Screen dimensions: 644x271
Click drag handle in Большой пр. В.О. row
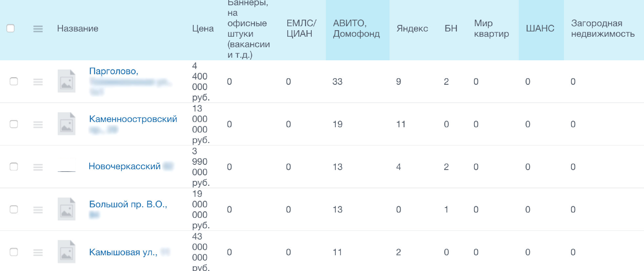pyautogui.click(x=38, y=210)
